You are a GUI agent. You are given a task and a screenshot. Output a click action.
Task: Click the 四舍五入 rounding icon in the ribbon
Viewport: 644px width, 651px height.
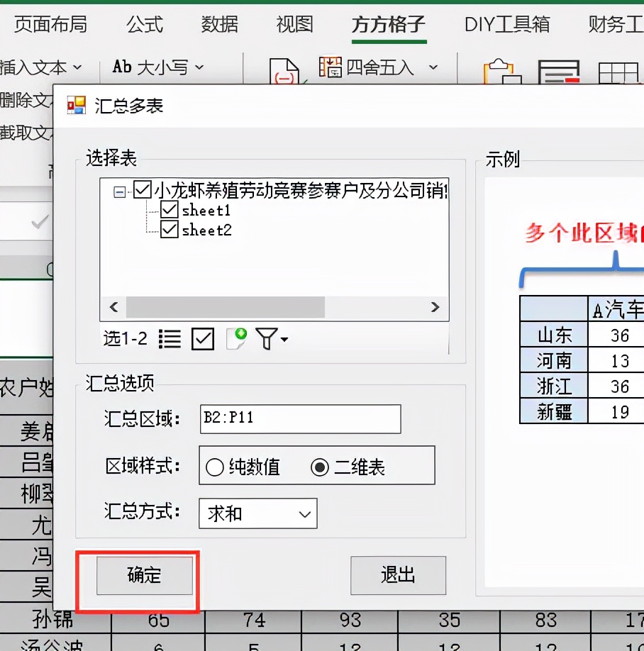pyautogui.click(x=331, y=67)
